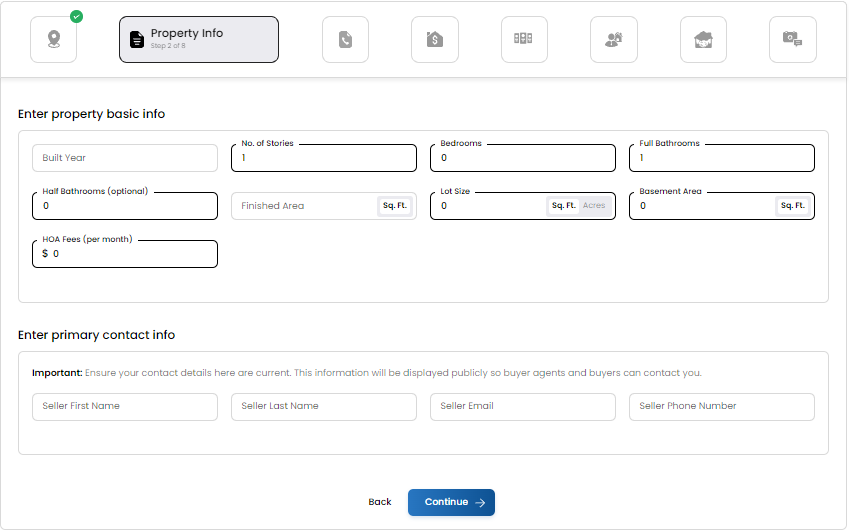The height and width of the screenshot is (532, 849).
Task: Open the house handshake step icon
Action: [703, 40]
